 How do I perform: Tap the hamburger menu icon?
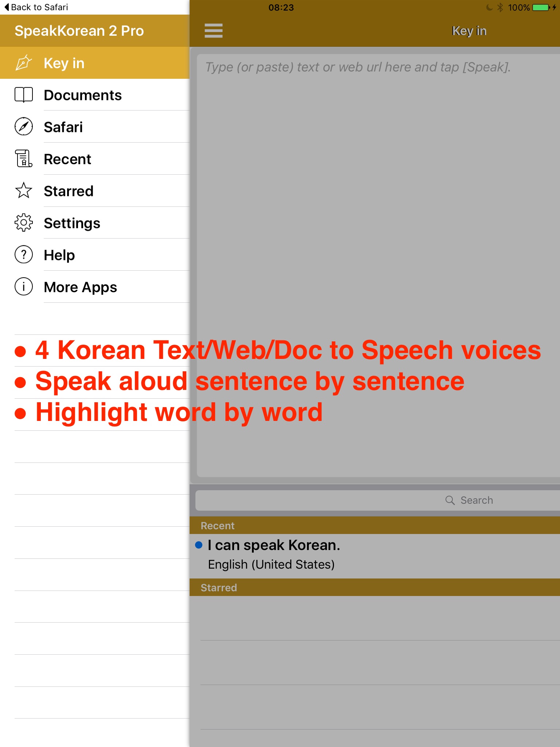pyautogui.click(x=214, y=31)
